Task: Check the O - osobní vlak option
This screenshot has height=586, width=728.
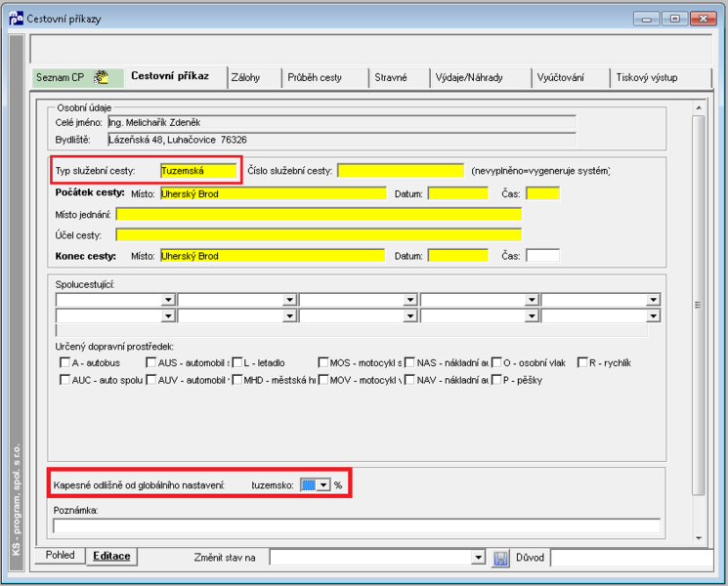Action: [x=496, y=362]
